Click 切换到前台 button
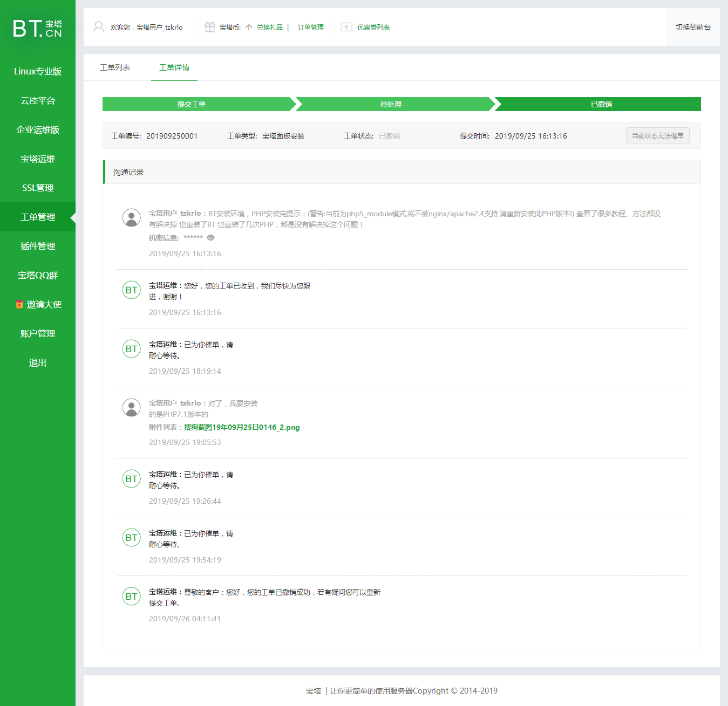Image resolution: width=728 pixels, height=706 pixels. coord(693,27)
